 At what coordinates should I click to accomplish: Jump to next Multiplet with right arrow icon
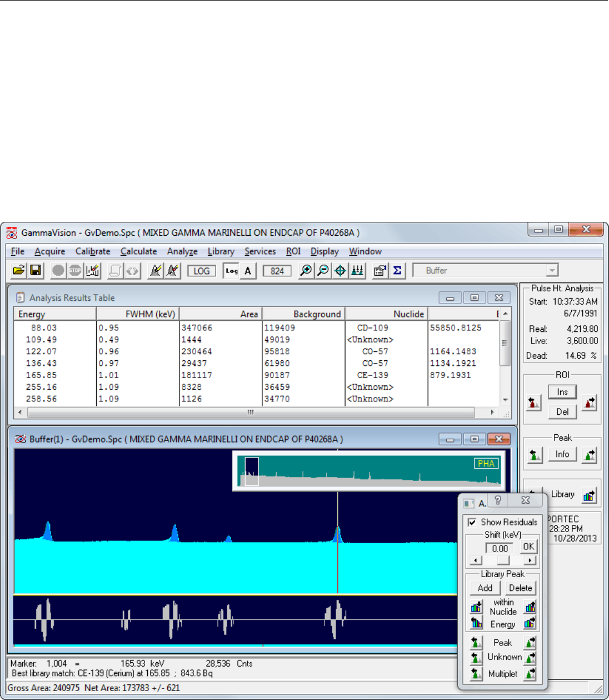point(530,674)
